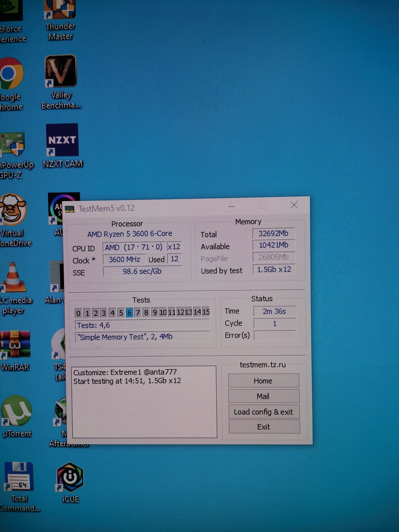Open Google Chrome desktop icon
This screenshot has height=532, width=399.
(x=11, y=84)
